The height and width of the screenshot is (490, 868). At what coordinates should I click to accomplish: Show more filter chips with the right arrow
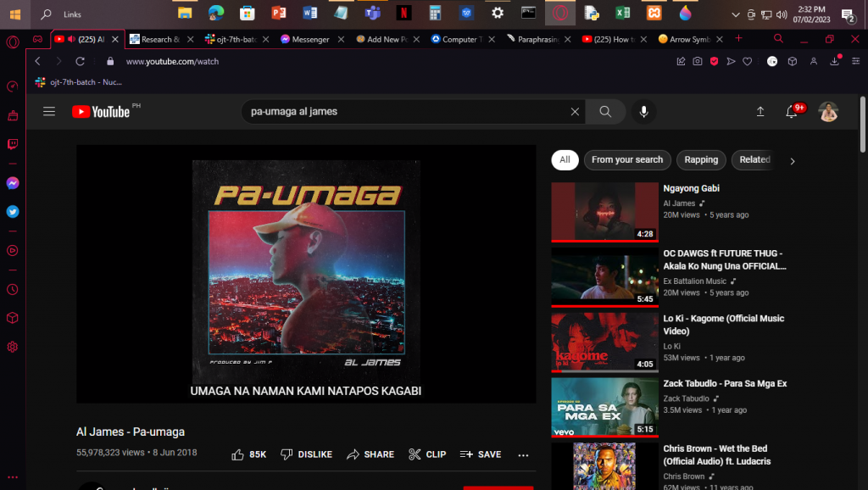793,161
